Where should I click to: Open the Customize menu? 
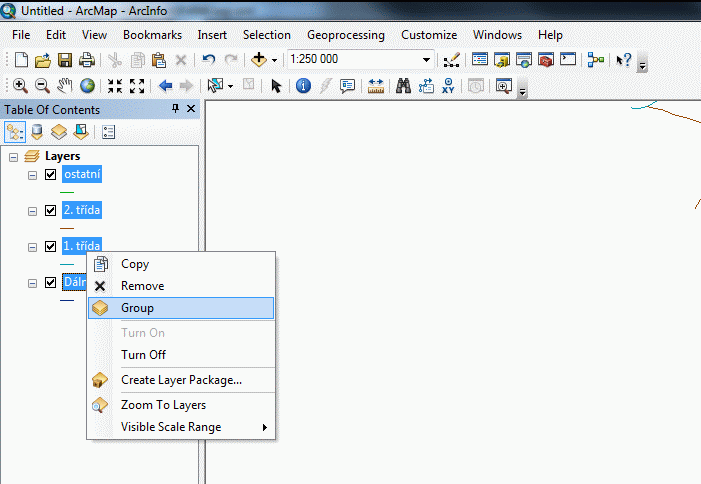point(429,35)
